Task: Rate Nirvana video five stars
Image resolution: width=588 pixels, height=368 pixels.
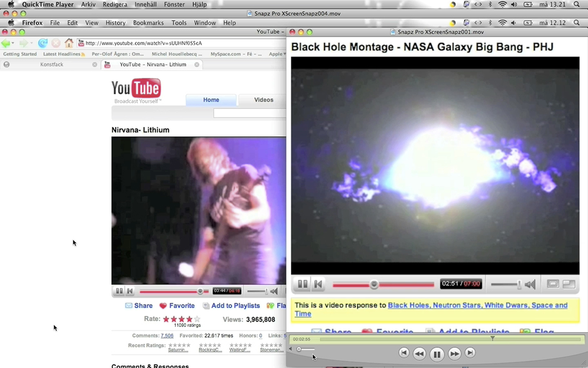Action: (x=197, y=319)
